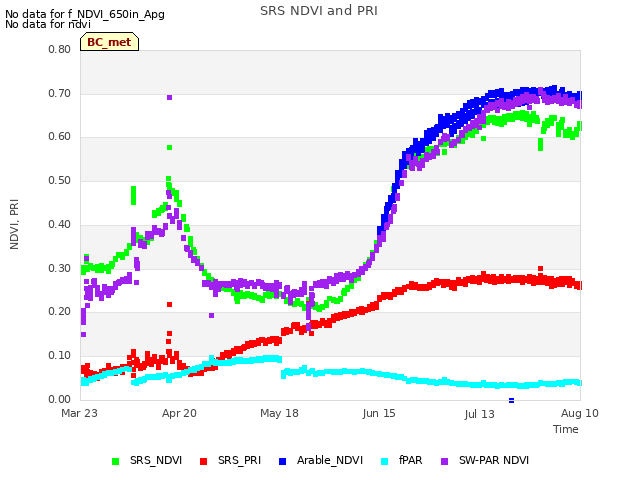This screenshot has height=480, width=640.
Task: Click the 0.50 y-axis tick label
Action: [60, 180]
